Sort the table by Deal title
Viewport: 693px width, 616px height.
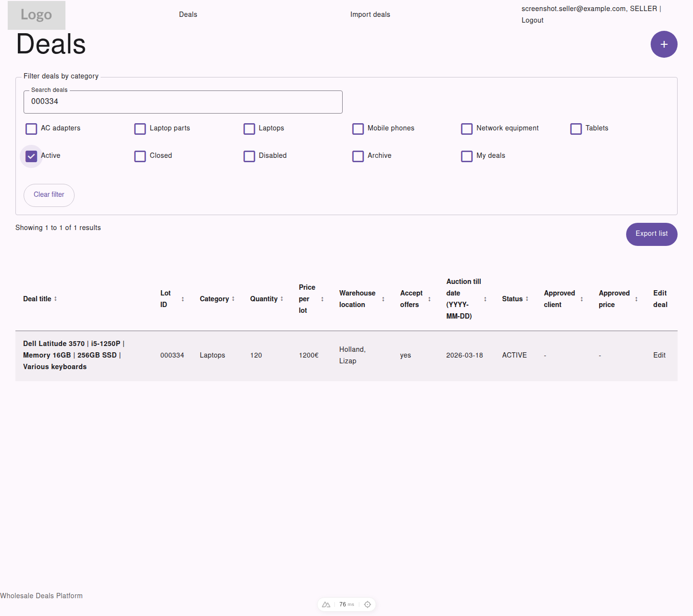(57, 298)
